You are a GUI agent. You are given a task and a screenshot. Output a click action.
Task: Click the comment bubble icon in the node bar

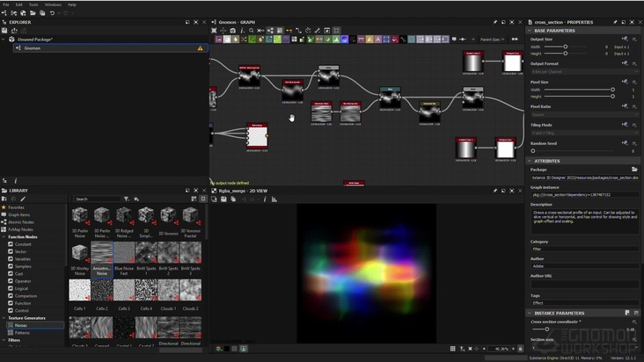click(x=454, y=40)
